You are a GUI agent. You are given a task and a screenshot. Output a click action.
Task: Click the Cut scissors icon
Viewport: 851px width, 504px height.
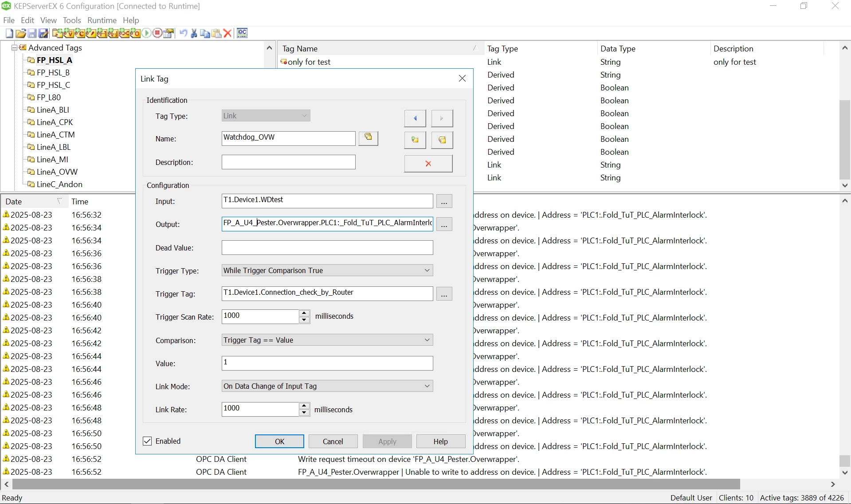coord(194,33)
